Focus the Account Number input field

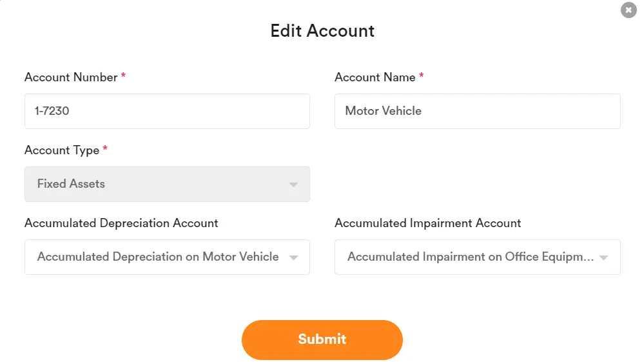(167, 111)
